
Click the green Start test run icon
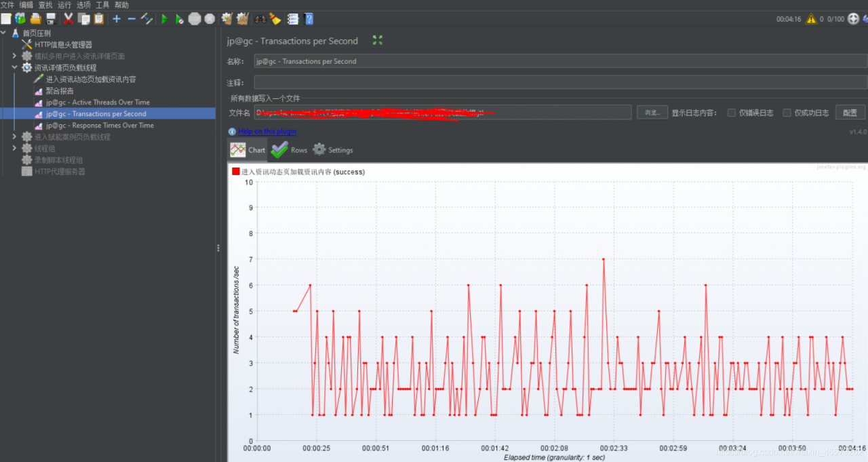pos(164,19)
